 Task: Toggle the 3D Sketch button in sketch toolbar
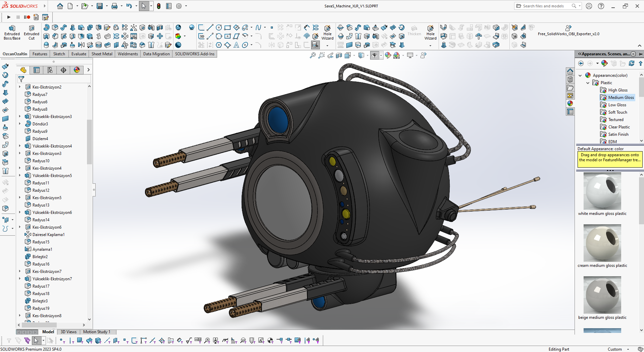tap(202, 36)
